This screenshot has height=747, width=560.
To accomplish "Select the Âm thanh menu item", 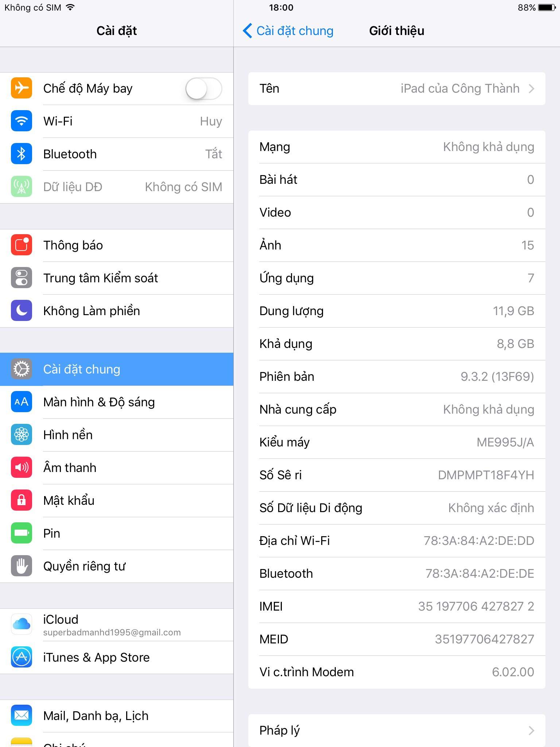I will [x=117, y=468].
